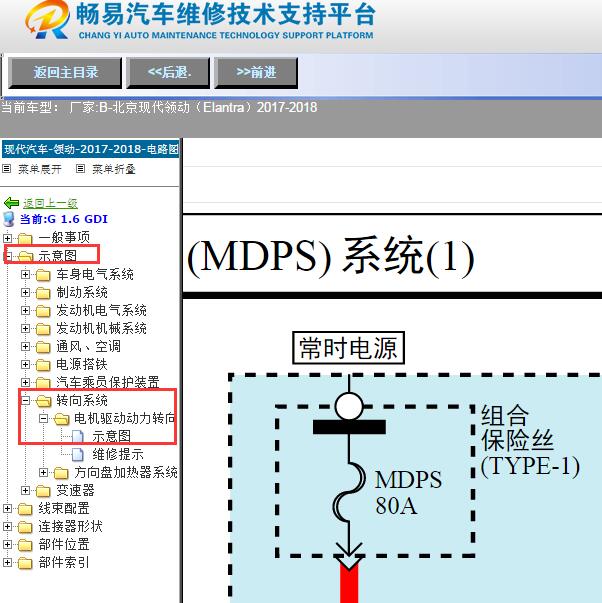Select the 当前:G 1.6 GDI entry
The height and width of the screenshot is (603, 602).
pos(64,219)
